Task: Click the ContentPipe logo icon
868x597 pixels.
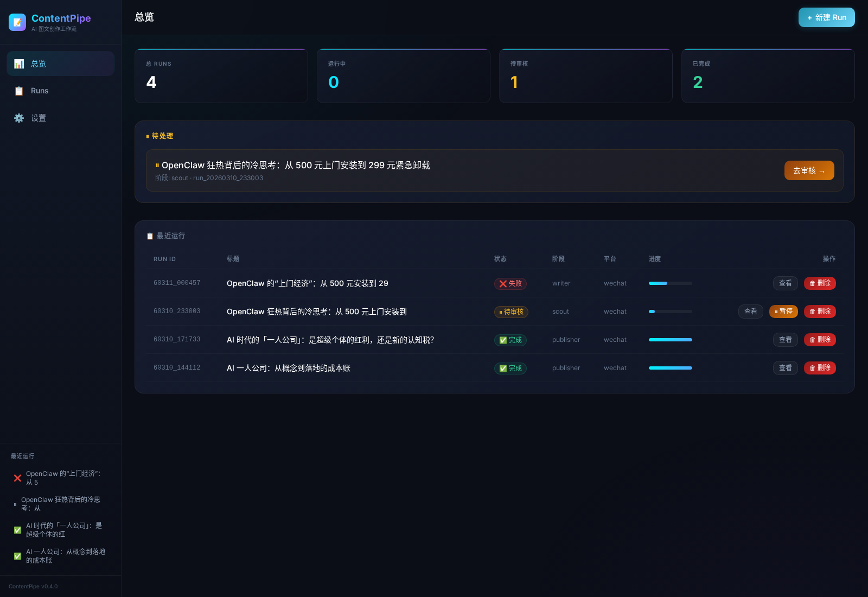Action: click(x=17, y=22)
